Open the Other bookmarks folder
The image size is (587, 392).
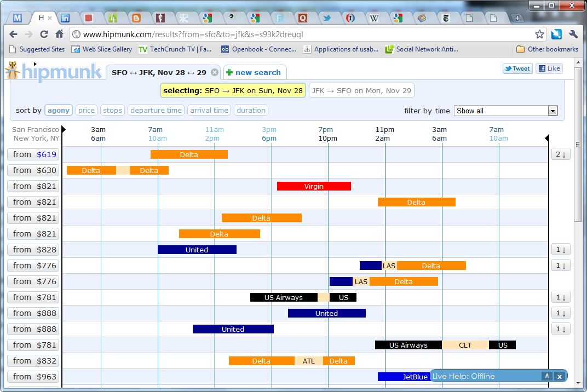point(547,49)
